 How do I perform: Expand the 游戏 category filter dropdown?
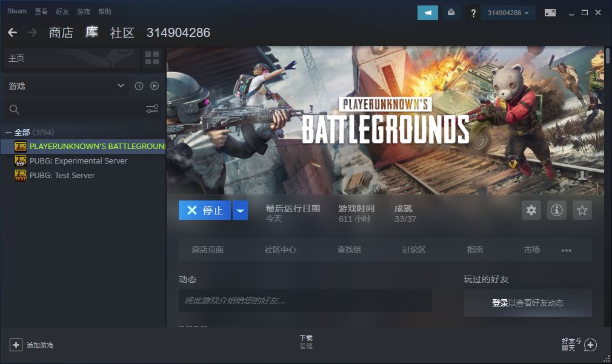67,86
